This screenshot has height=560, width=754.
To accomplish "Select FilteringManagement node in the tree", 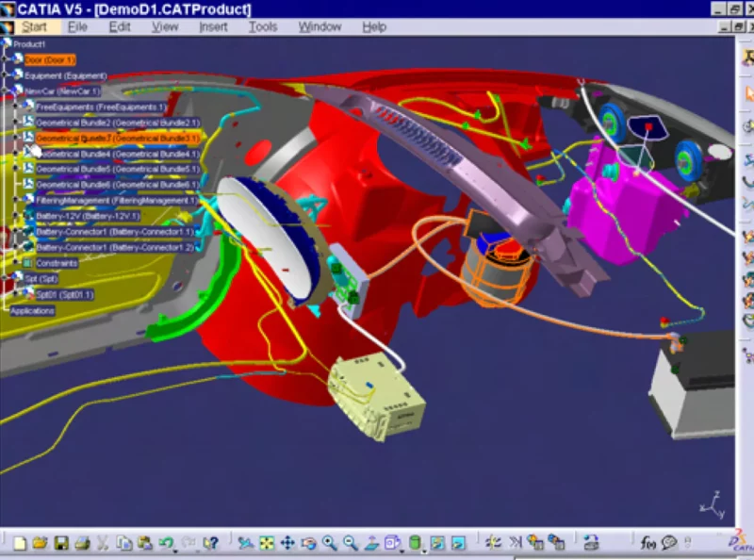I will coord(116,201).
